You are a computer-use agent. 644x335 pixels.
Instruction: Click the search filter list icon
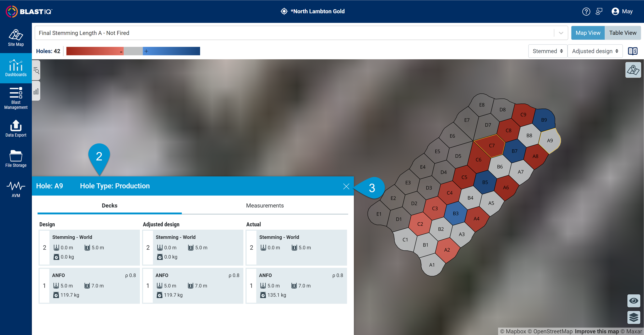36,71
